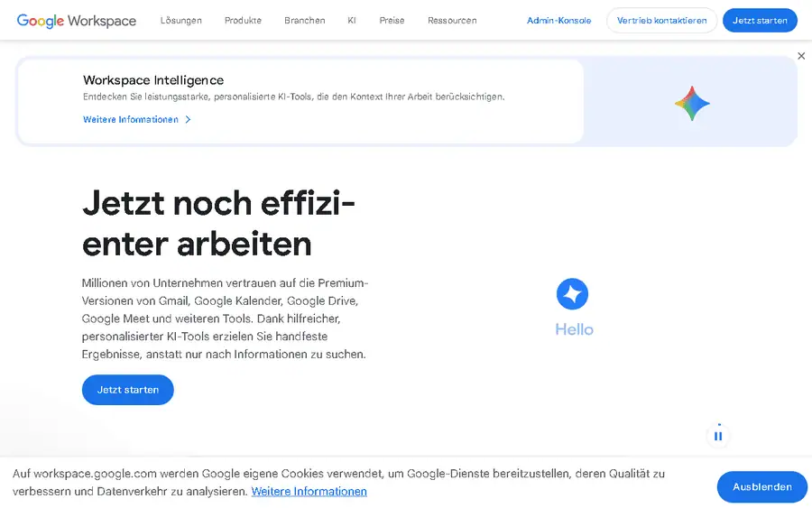This screenshot has width=812, height=508.
Task: Click the banner text starting "Entdecken Sie leistungsstarke"
Action: coord(293,97)
